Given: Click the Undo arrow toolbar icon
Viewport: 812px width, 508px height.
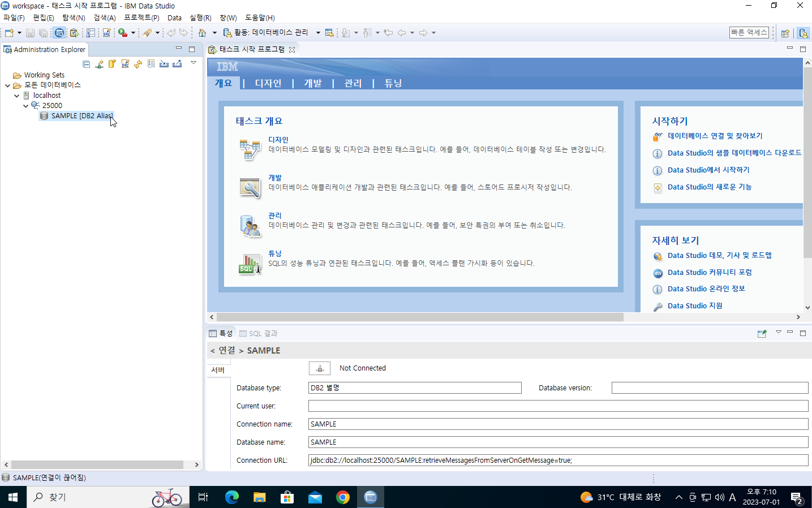Looking at the screenshot, I should (x=171, y=33).
